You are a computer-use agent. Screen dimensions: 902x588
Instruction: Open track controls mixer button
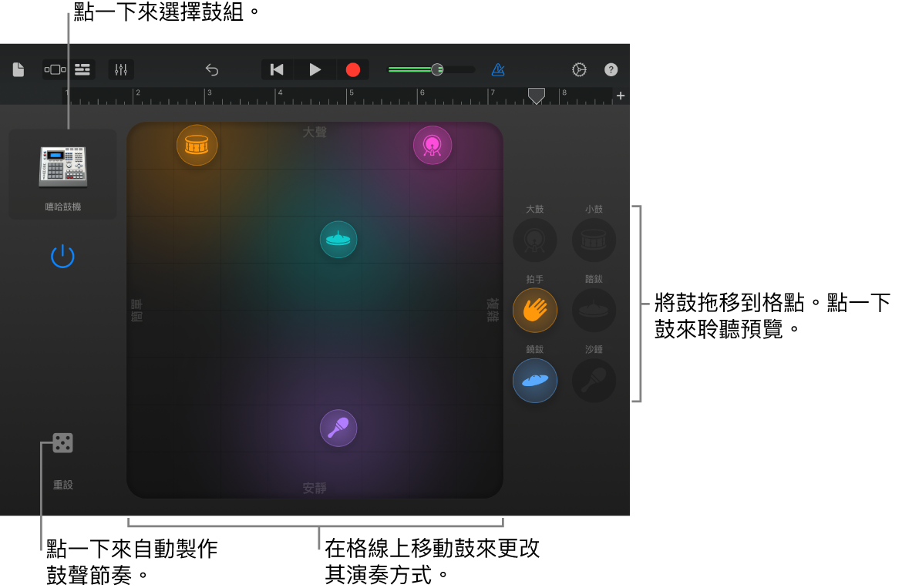pyautogui.click(x=121, y=69)
